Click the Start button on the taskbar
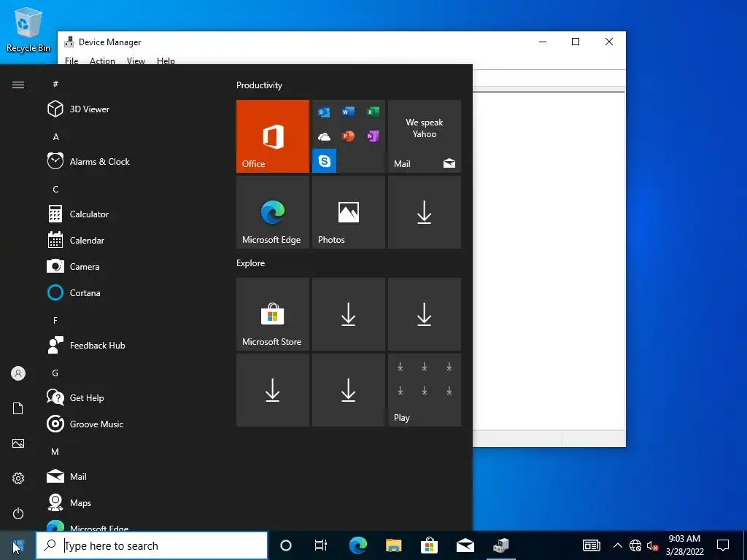The image size is (747, 560). pyautogui.click(x=18, y=545)
